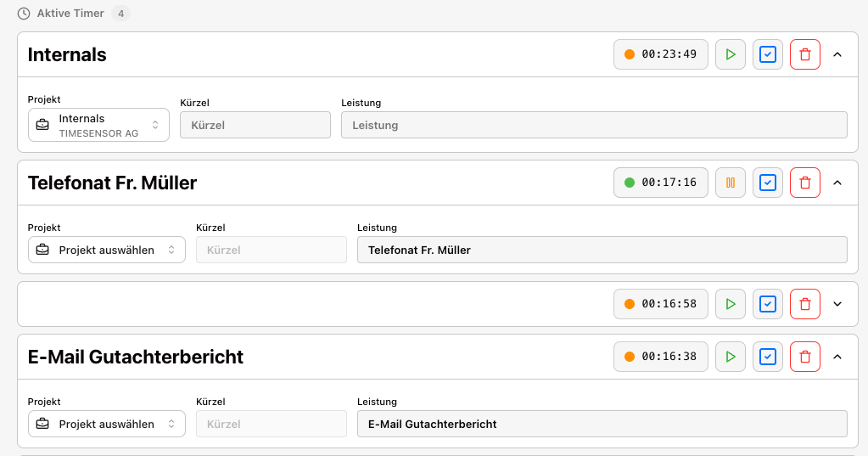Tick the checkmark for E-Mail Gutachterbericht timer
The height and width of the screenshot is (456, 868).
(x=767, y=357)
